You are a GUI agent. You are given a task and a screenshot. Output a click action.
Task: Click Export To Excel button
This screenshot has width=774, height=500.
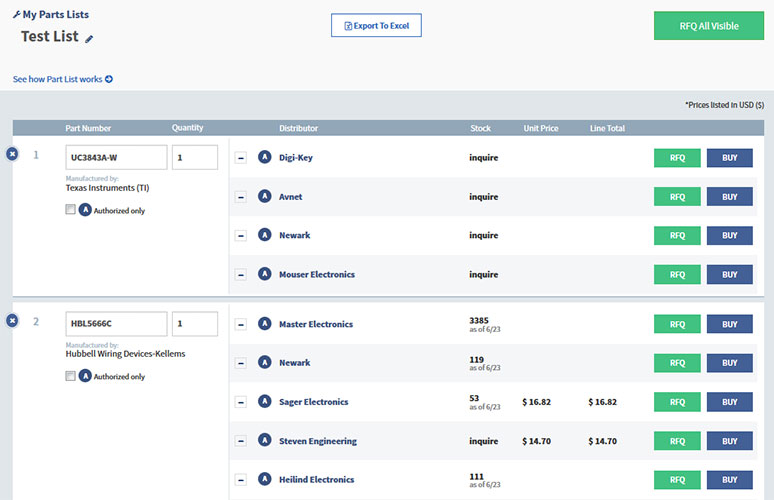click(x=376, y=26)
